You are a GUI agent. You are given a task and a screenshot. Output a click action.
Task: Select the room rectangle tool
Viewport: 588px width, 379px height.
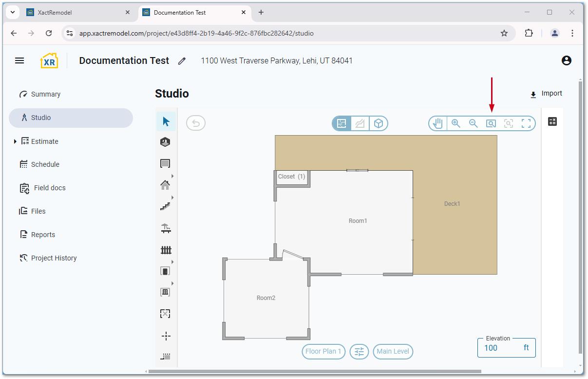point(166,163)
